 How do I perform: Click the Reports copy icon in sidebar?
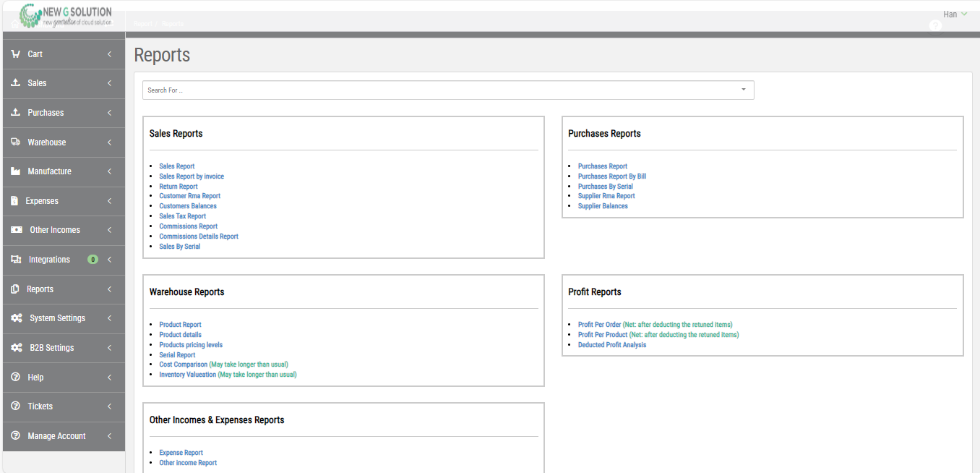click(x=15, y=289)
